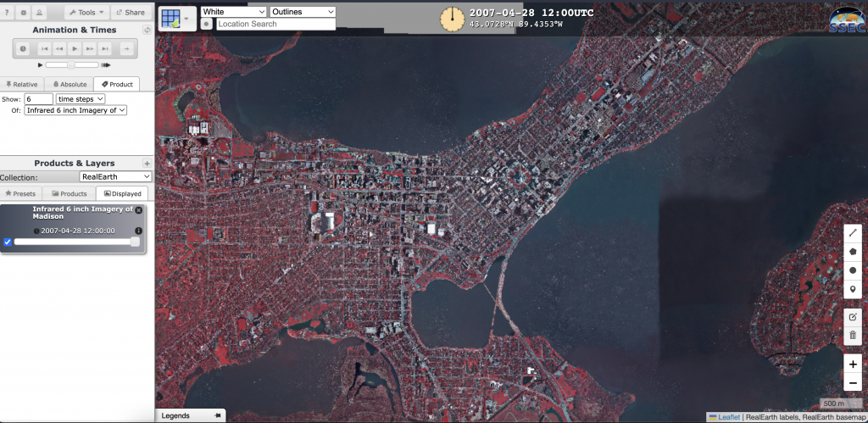Open the Collection RealEarth dropdown
The height and width of the screenshot is (423, 868).
tap(115, 176)
